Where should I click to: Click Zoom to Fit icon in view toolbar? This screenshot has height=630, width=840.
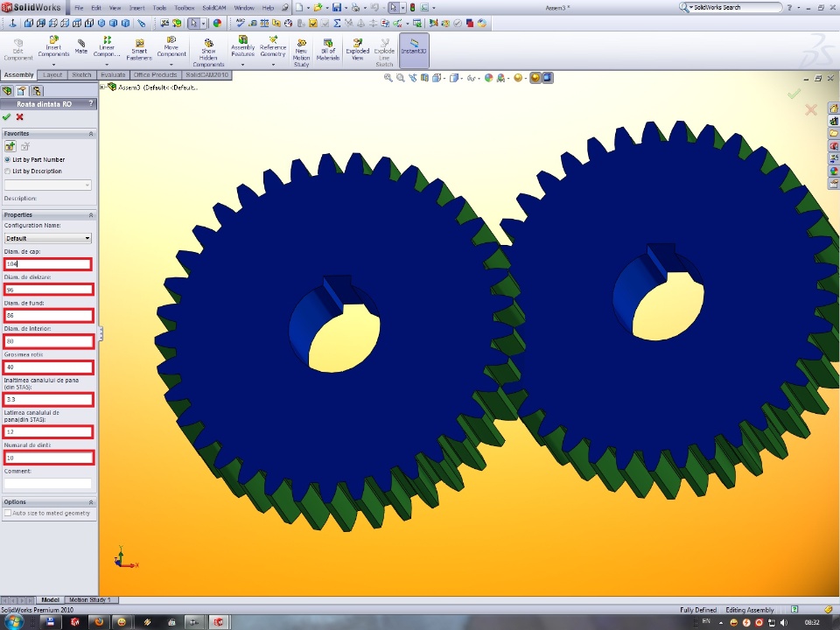[x=388, y=78]
